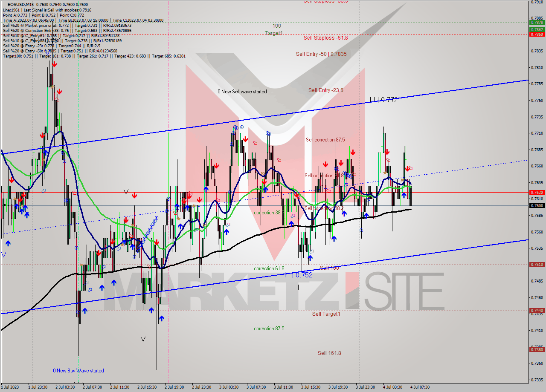This screenshot has width=546, height=392.
Task: Click the '0 New Sell wave started' label
Action: click(x=242, y=92)
